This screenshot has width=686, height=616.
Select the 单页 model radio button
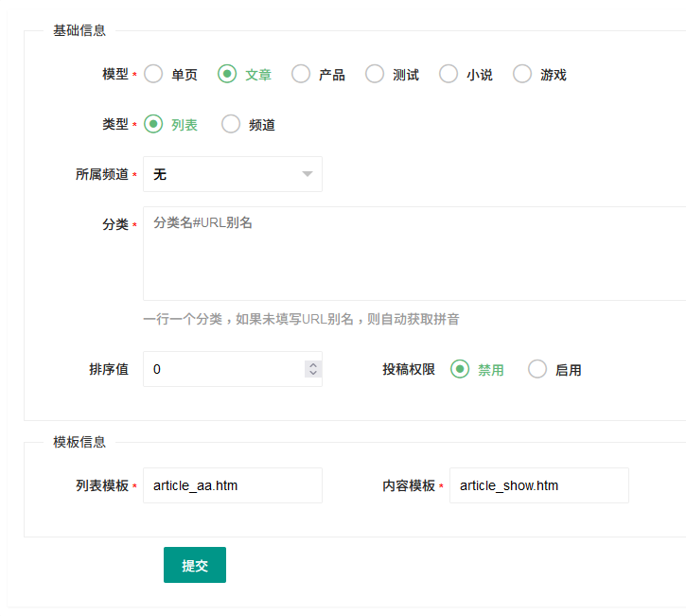coord(153,75)
